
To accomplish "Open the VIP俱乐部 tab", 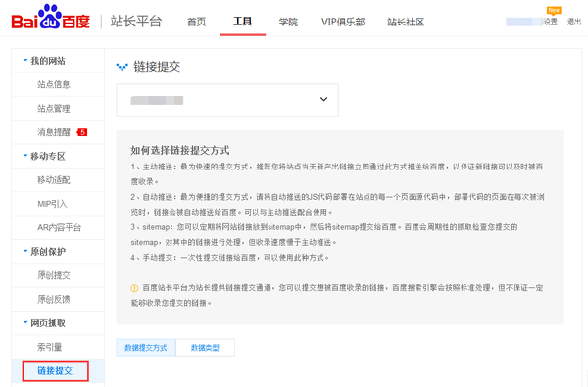I will pos(343,22).
